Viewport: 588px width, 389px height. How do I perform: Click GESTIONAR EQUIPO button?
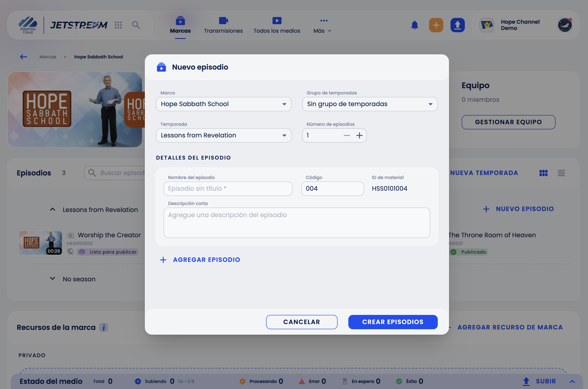(508, 122)
